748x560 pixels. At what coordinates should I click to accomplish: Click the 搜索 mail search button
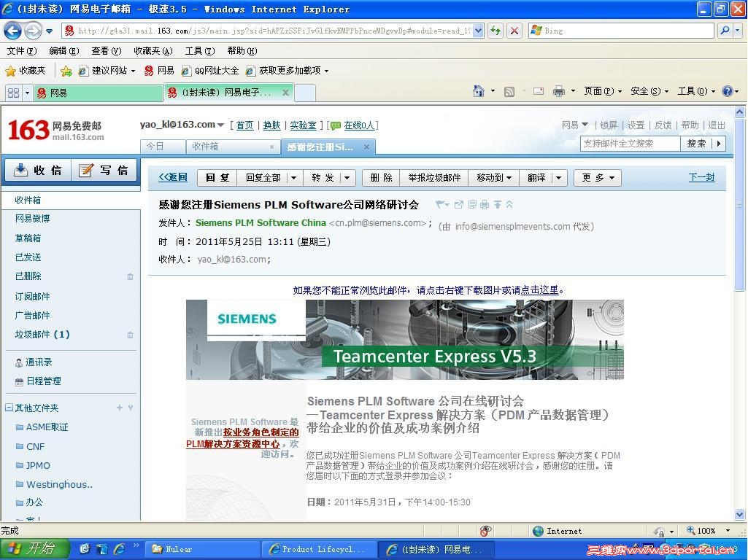tap(696, 144)
